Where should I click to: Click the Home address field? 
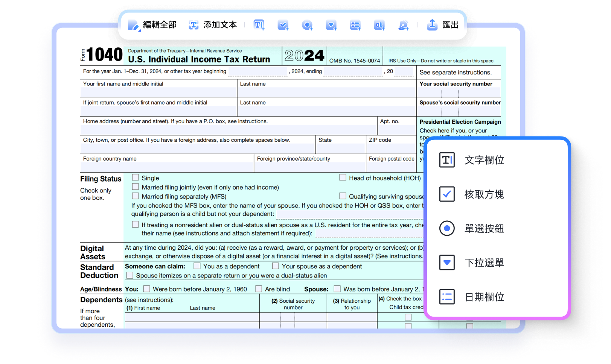click(228, 130)
